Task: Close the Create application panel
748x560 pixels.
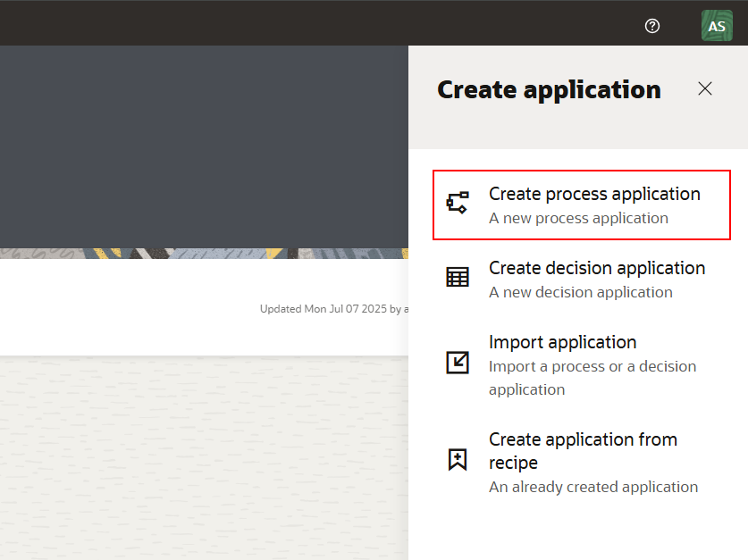Action: point(705,88)
